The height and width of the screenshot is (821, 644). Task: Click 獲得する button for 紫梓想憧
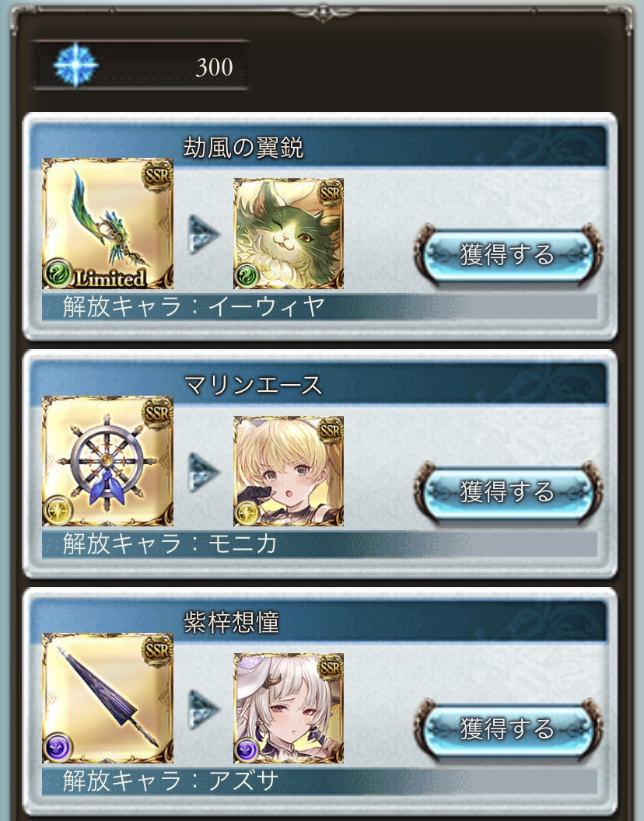(508, 728)
